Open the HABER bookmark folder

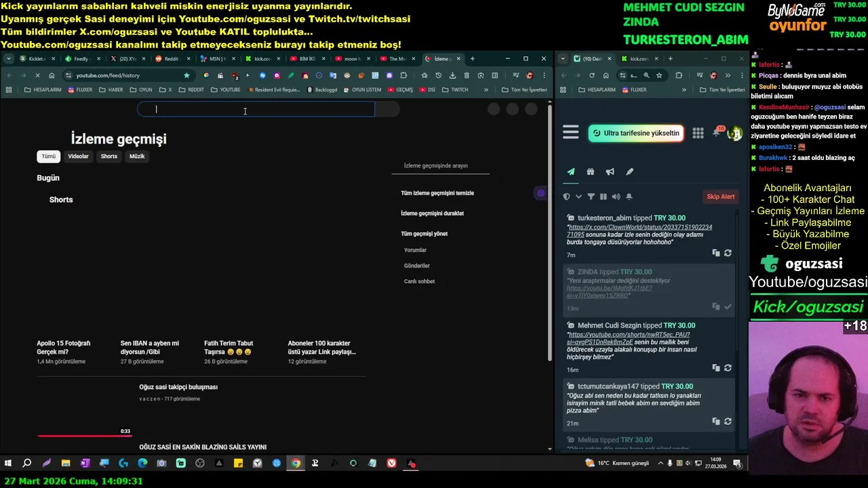(111, 89)
